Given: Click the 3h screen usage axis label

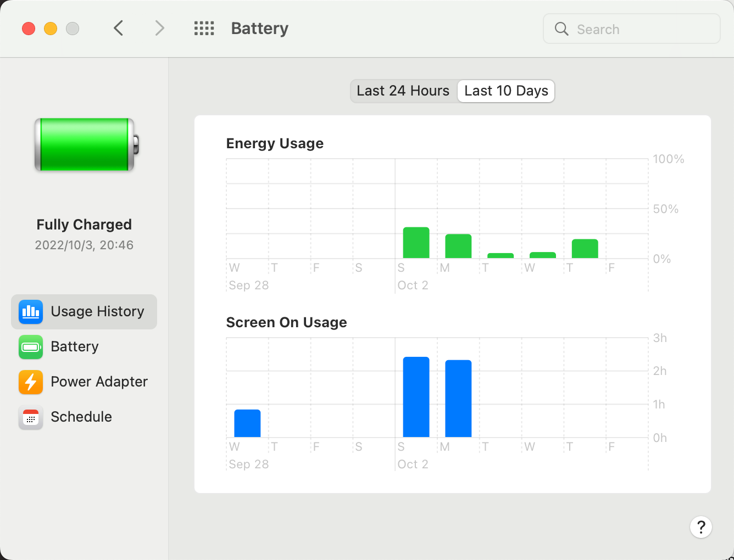Looking at the screenshot, I should 660,338.
